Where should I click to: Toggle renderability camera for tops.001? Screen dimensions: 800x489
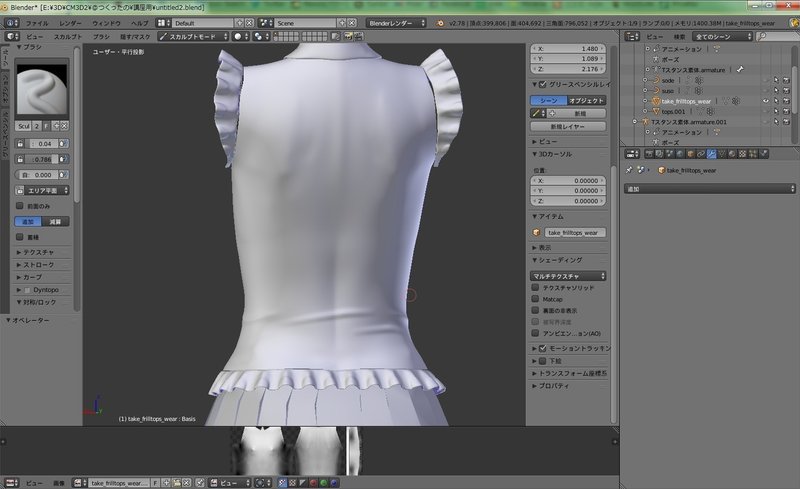tap(786, 111)
